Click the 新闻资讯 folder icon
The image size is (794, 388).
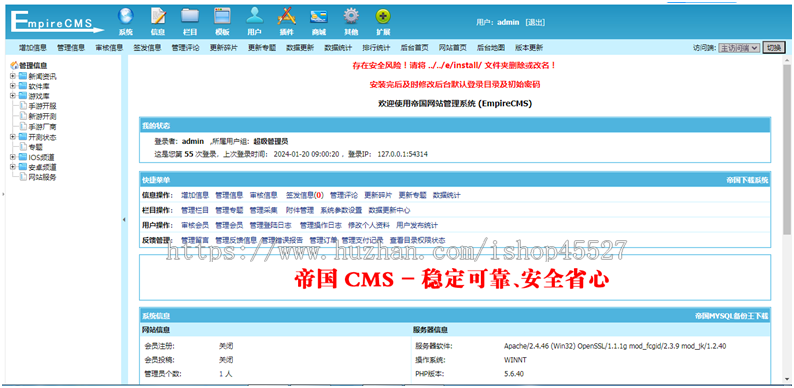pos(23,76)
